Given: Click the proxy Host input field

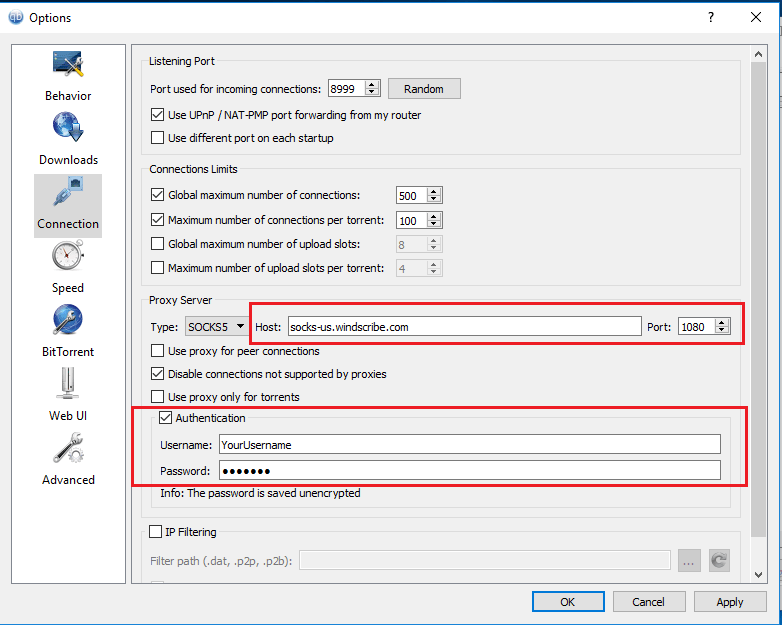Looking at the screenshot, I should (x=464, y=327).
